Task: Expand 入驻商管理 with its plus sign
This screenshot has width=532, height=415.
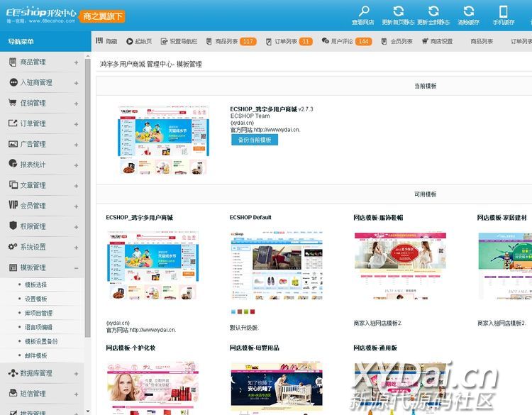Action: 77,83
